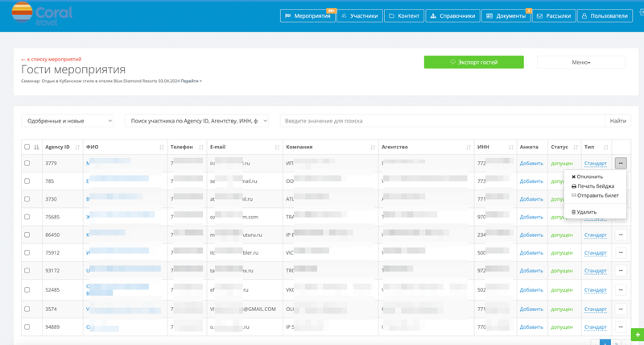Toggle the select-all checkbox in table header

(27, 148)
